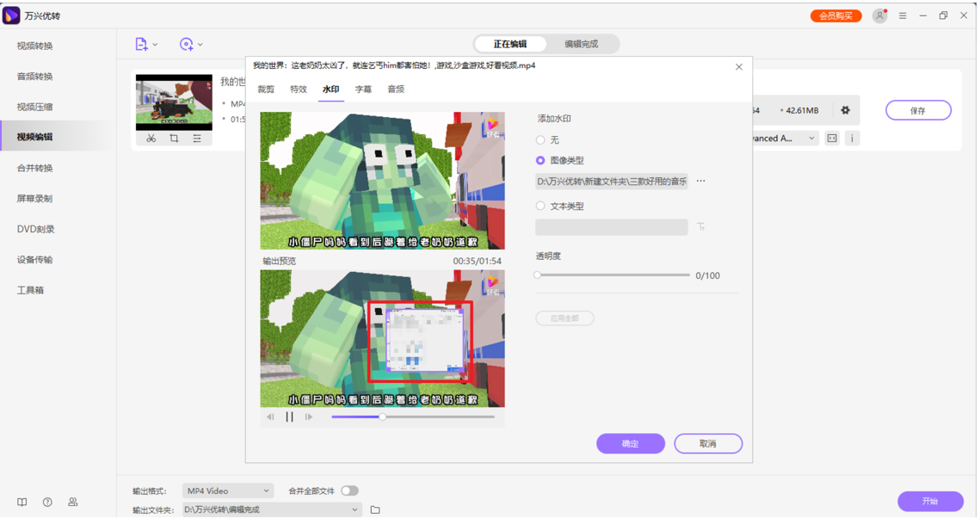
Task: Switch to the 字幕 subtitle tab
Action: (x=363, y=90)
